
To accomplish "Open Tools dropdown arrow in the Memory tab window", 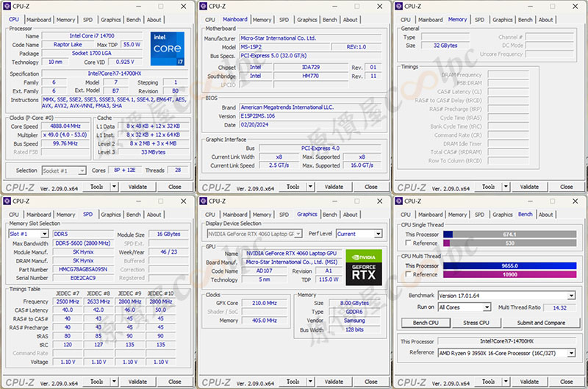I will click(x=506, y=187).
